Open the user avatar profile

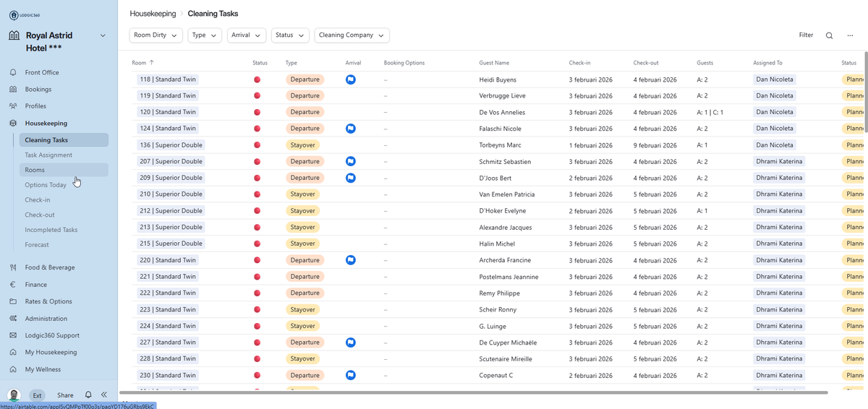(14, 395)
